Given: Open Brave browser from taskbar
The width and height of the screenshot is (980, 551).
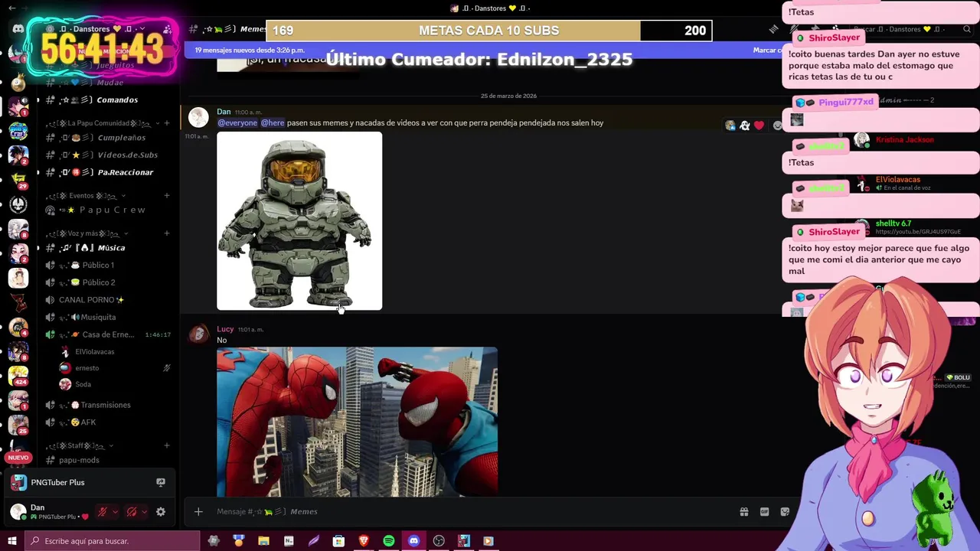Looking at the screenshot, I should tap(364, 541).
